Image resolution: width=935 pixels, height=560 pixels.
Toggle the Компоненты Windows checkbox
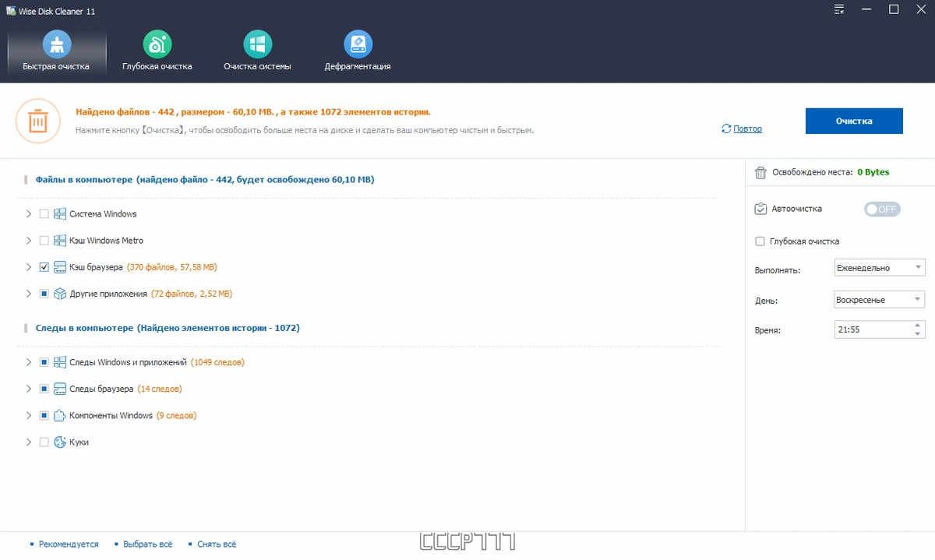click(44, 415)
